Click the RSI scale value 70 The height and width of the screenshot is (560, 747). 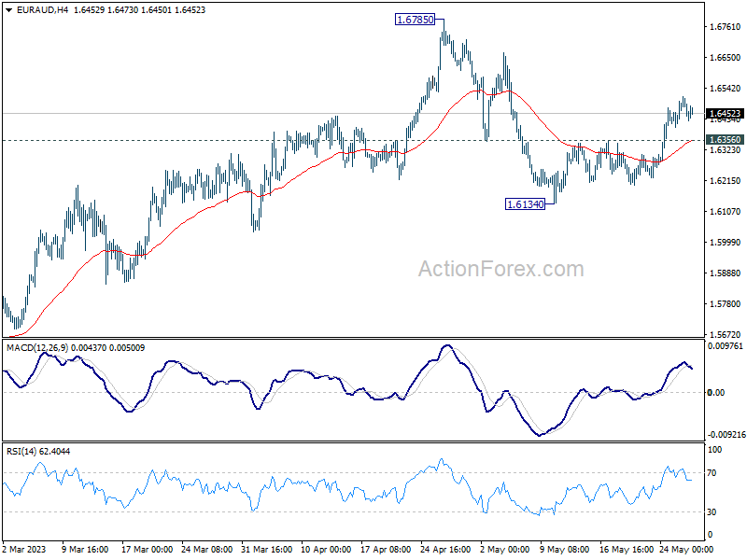(x=712, y=473)
